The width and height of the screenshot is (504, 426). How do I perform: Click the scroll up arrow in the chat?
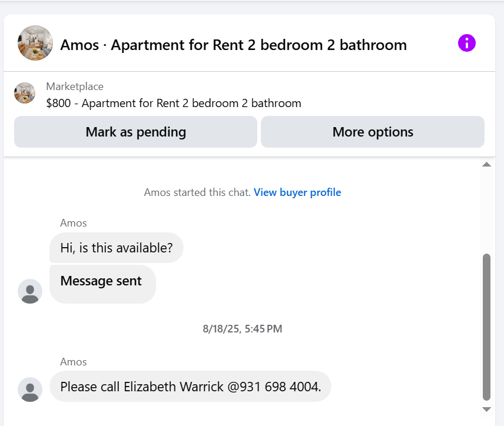486,165
